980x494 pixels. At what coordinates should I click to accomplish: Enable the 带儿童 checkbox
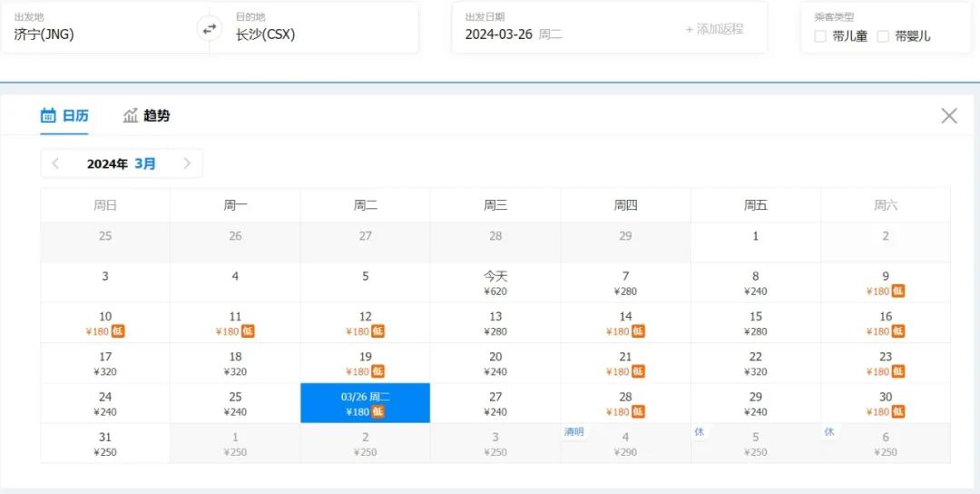820,36
